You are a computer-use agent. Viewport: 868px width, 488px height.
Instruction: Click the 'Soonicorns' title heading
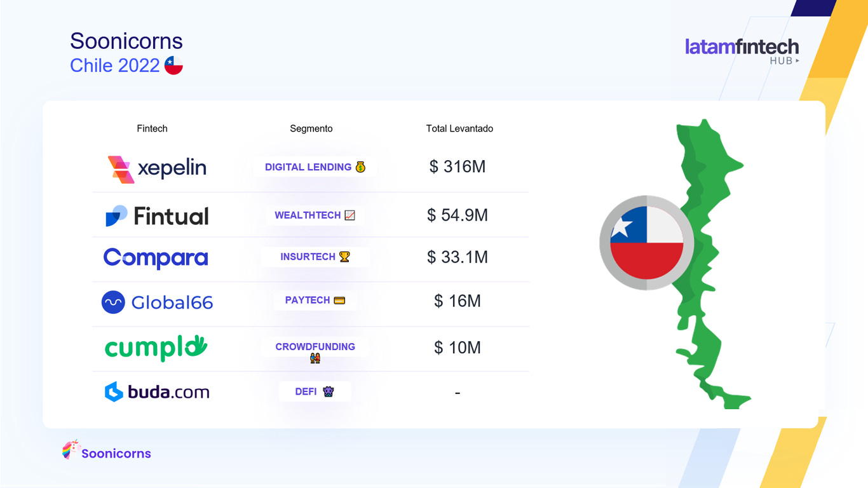126,41
